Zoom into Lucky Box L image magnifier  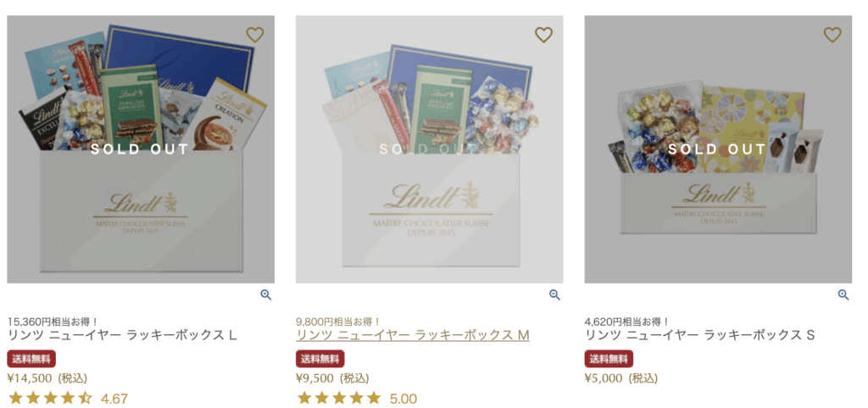[x=266, y=295]
